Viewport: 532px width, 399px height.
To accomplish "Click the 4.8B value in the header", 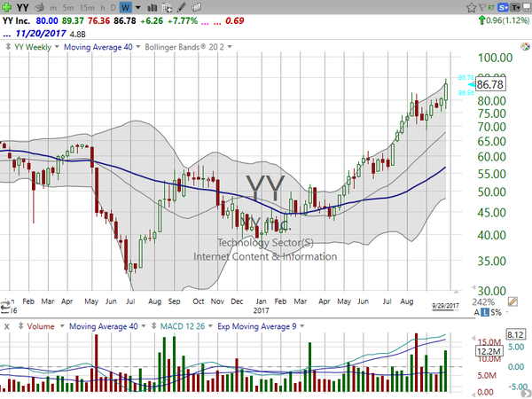I will (78, 34).
